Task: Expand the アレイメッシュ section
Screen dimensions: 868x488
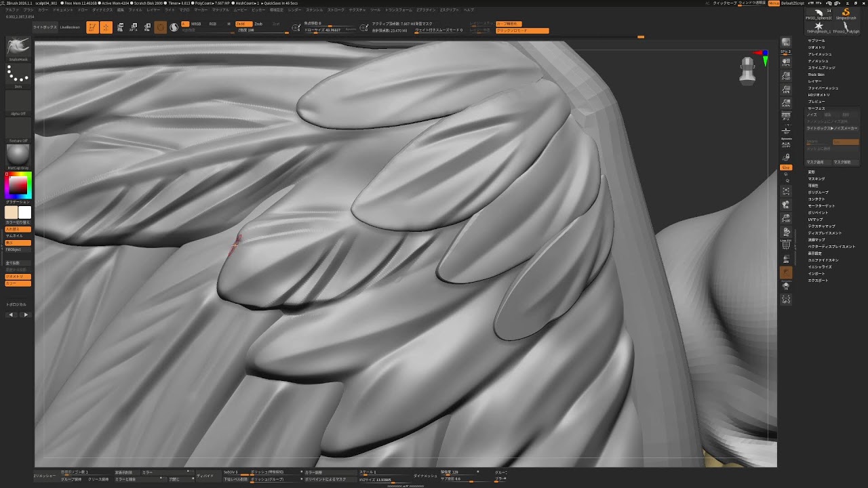Action: pos(820,54)
